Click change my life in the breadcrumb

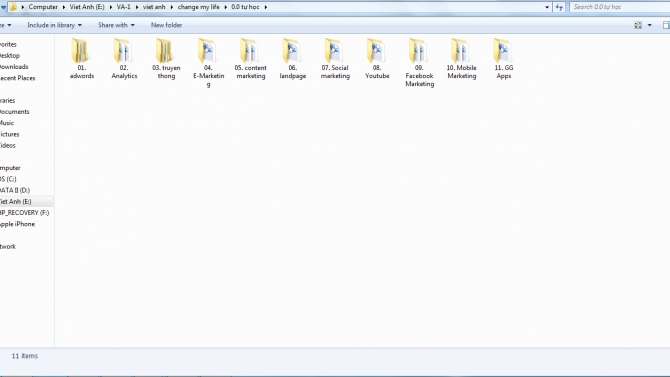tap(199, 7)
